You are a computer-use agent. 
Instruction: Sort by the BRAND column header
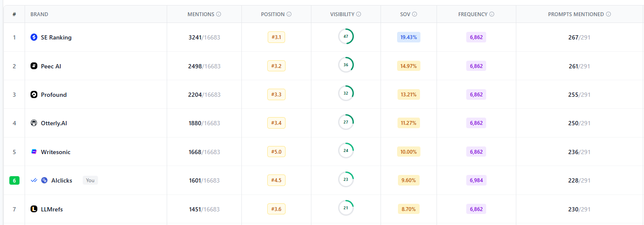(x=39, y=14)
